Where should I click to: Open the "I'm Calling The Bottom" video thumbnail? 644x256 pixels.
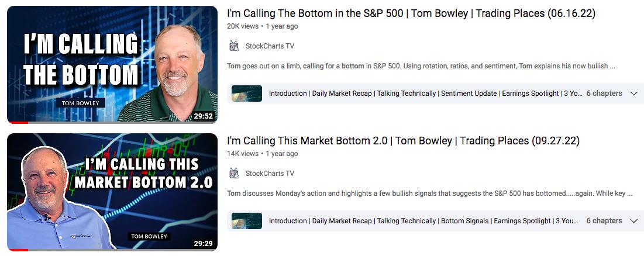click(x=112, y=64)
